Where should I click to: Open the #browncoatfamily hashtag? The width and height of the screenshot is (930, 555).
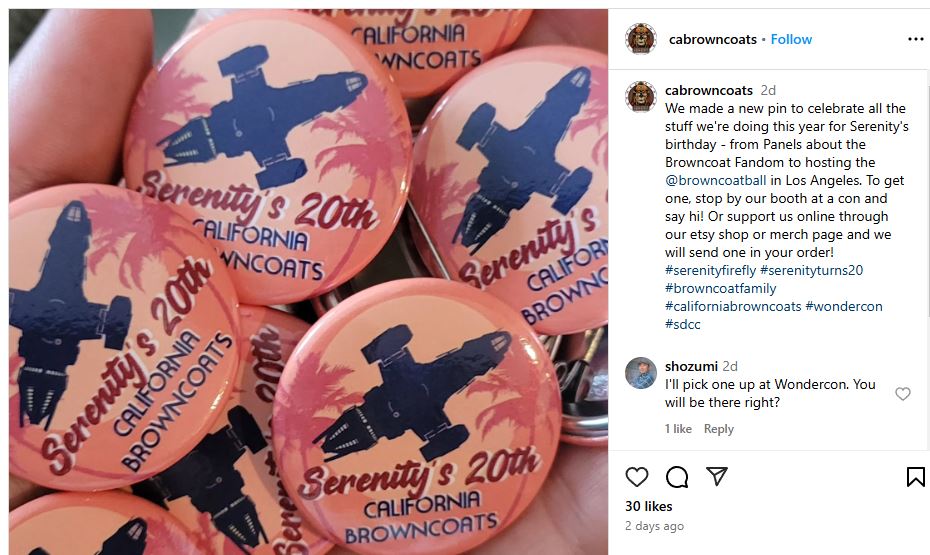[x=720, y=288]
